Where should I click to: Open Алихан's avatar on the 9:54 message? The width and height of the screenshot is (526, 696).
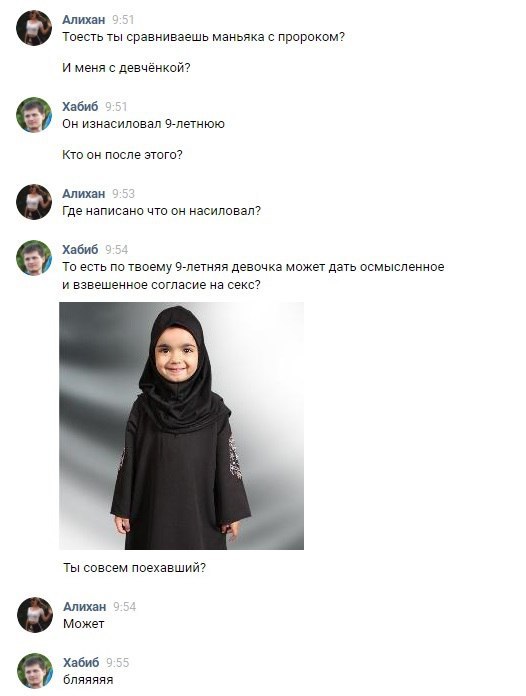(x=35, y=614)
